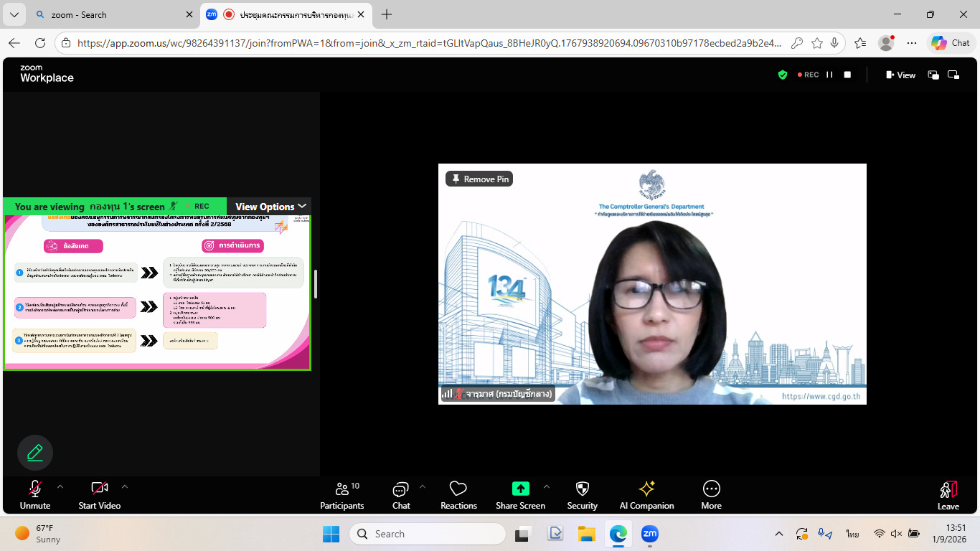Click the green encryption shield icon
The height and width of the screenshot is (551, 980).
(x=783, y=75)
